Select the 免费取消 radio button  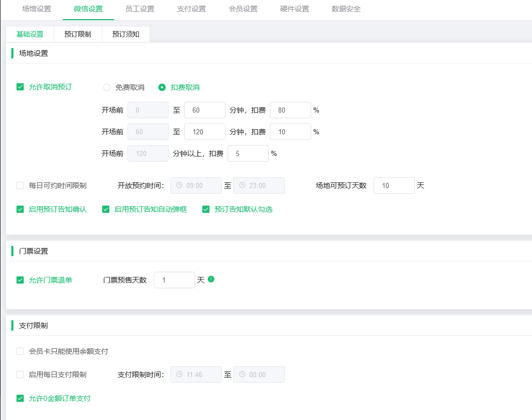pyautogui.click(x=106, y=87)
